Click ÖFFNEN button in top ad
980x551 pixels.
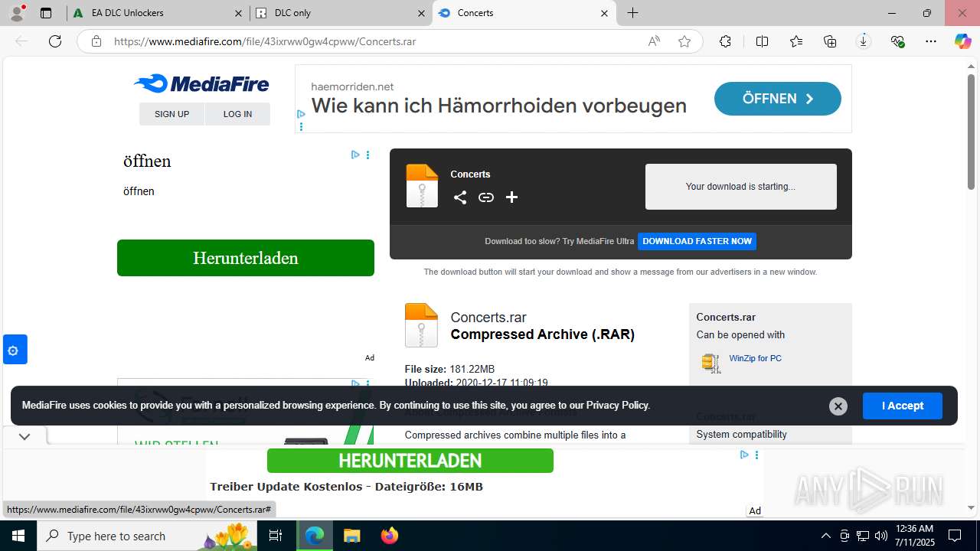tap(777, 99)
